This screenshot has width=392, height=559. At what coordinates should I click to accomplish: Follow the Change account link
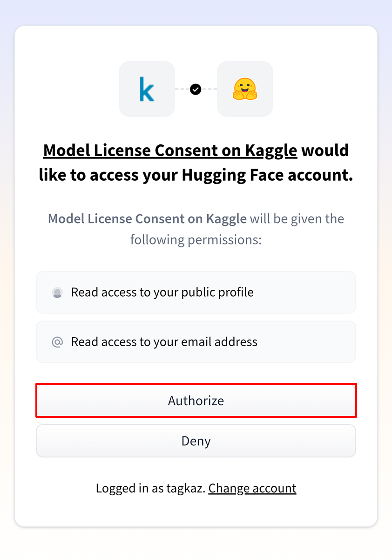click(252, 488)
